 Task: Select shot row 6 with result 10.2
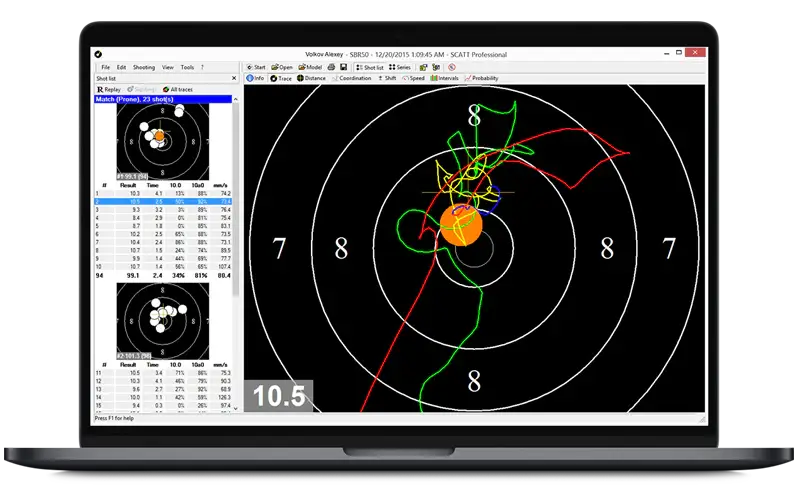coord(163,234)
